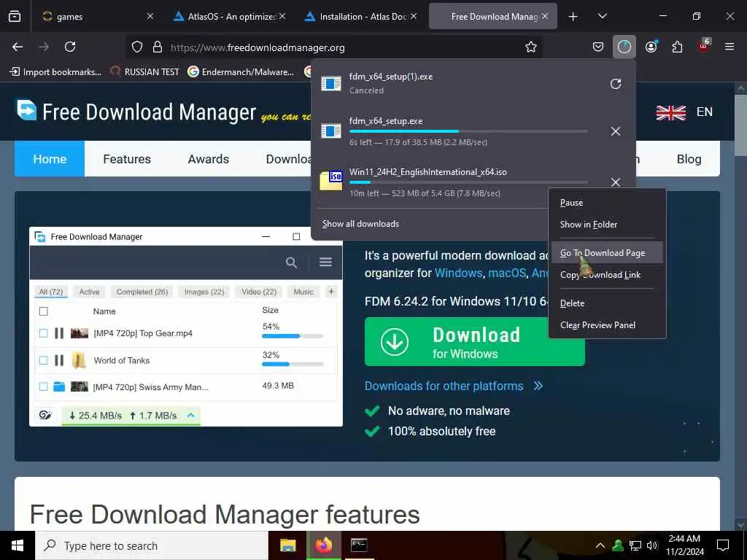Tick the Swiss Army Man checkbox

[x=43, y=386]
